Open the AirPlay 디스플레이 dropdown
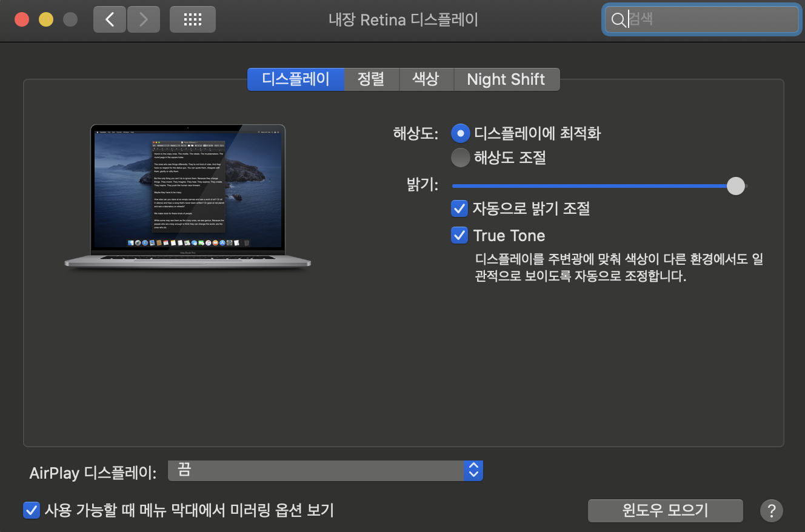This screenshot has width=805, height=532. point(325,470)
